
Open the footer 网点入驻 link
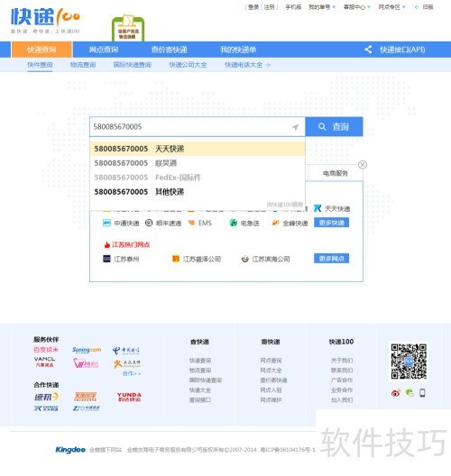[271, 389]
